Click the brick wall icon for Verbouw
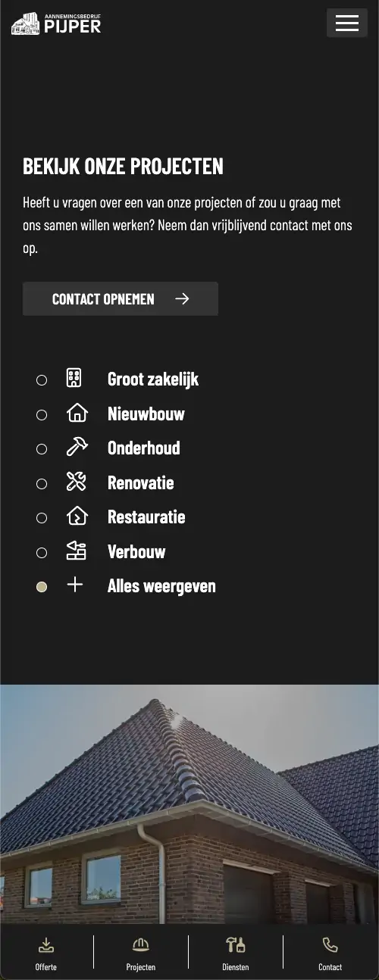The height and width of the screenshot is (980, 379). (x=76, y=551)
